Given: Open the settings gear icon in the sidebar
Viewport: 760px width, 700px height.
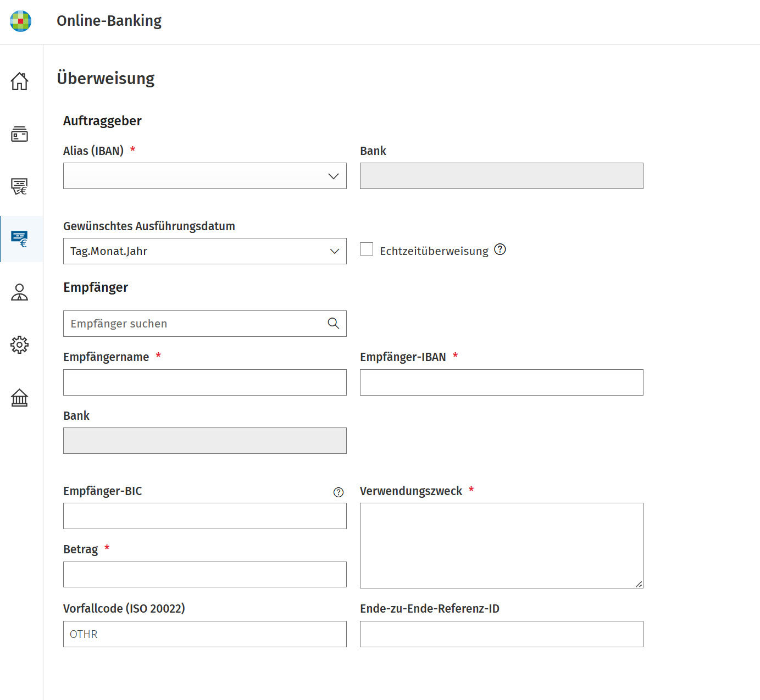Looking at the screenshot, I should click(20, 345).
